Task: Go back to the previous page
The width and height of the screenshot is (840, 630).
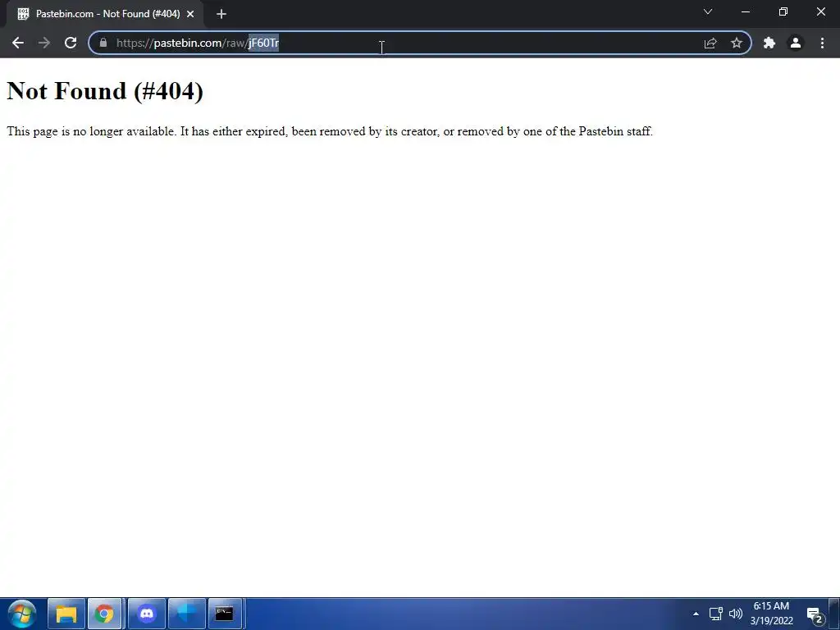Action: [x=18, y=43]
